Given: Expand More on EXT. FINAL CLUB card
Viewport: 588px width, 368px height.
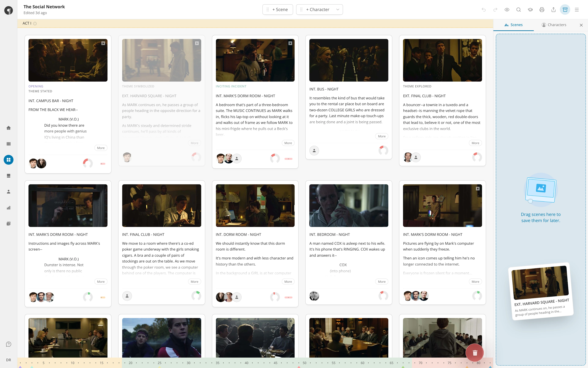Looking at the screenshot, I should point(475,143).
